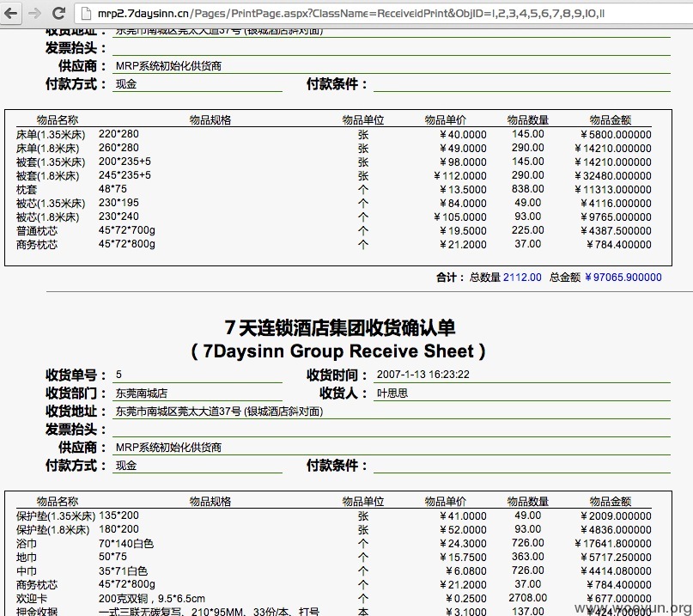
Task: Select amount ￥11313.000000
Action: click(x=613, y=189)
